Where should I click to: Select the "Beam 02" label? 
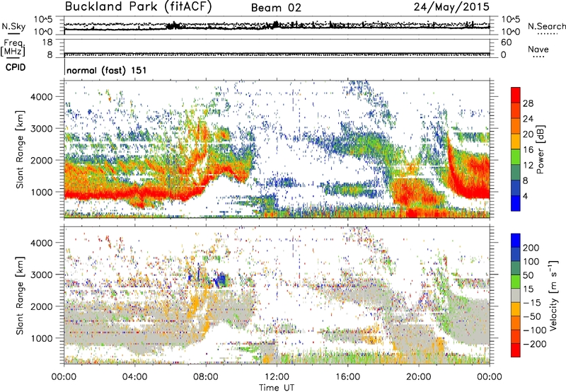point(276,8)
